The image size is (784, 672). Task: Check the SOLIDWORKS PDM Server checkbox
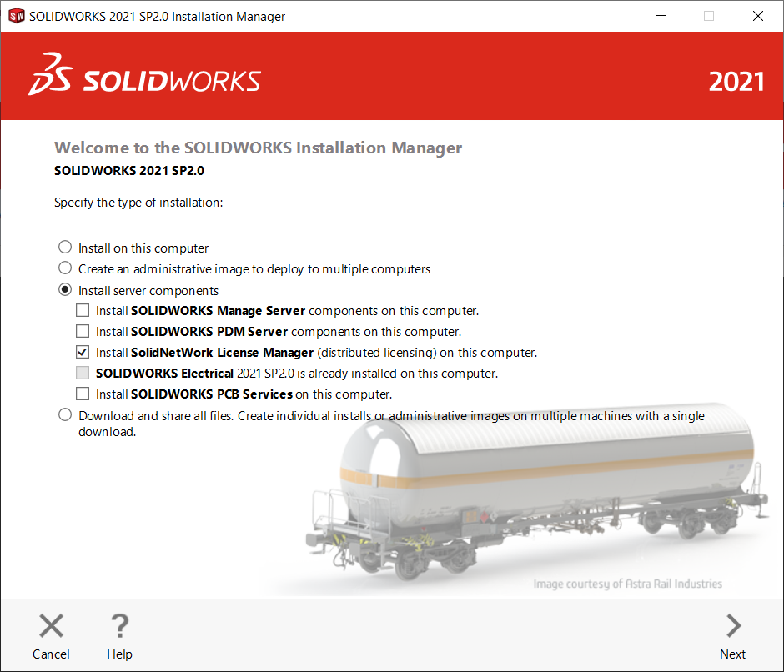coord(83,330)
